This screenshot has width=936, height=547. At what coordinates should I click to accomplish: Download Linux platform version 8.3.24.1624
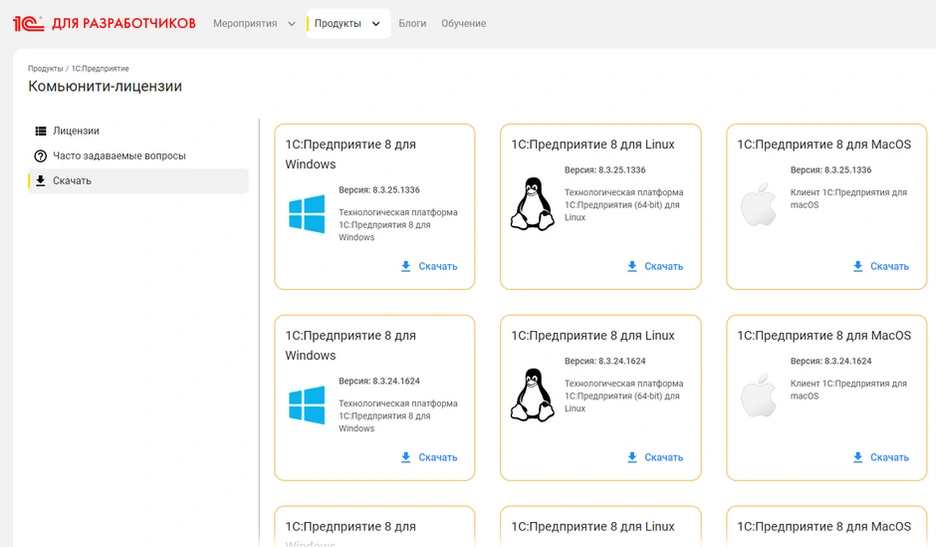655,457
